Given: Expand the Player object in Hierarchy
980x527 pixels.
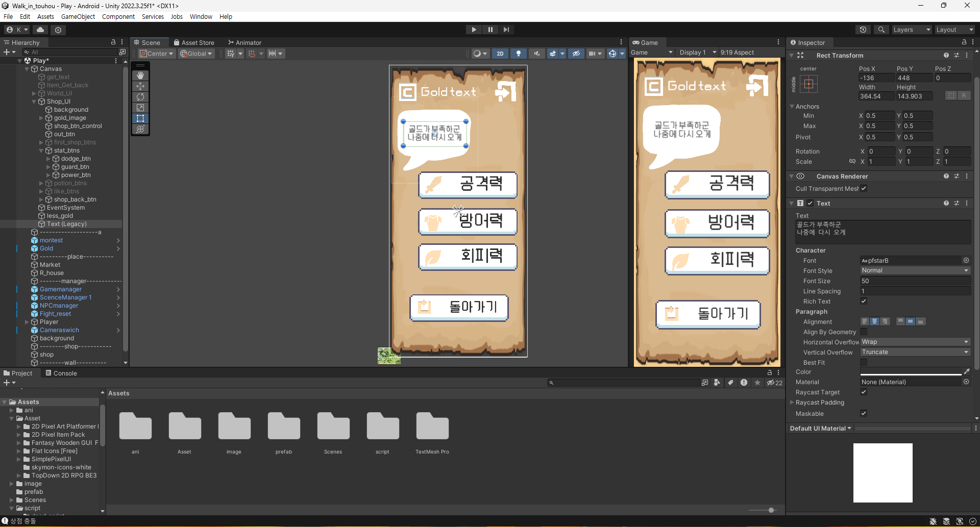Looking at the screenshot, I should point(27,322).
